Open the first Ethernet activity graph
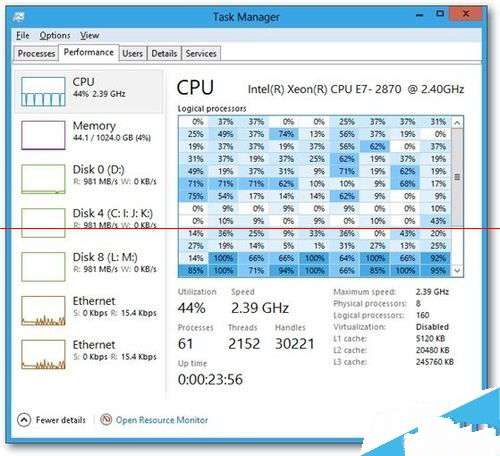This screenshot has height=456, width=500. pos(43,311)
